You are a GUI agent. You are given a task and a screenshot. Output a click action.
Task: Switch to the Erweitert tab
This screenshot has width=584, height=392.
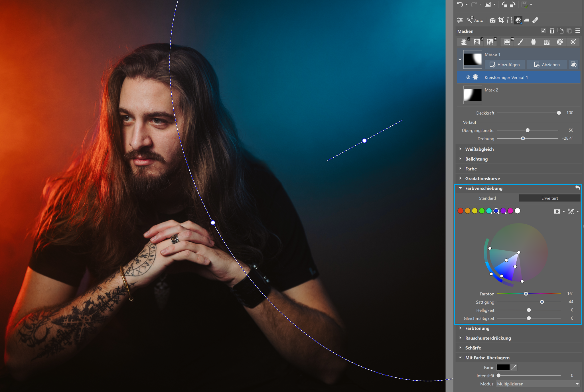[549, 198]
